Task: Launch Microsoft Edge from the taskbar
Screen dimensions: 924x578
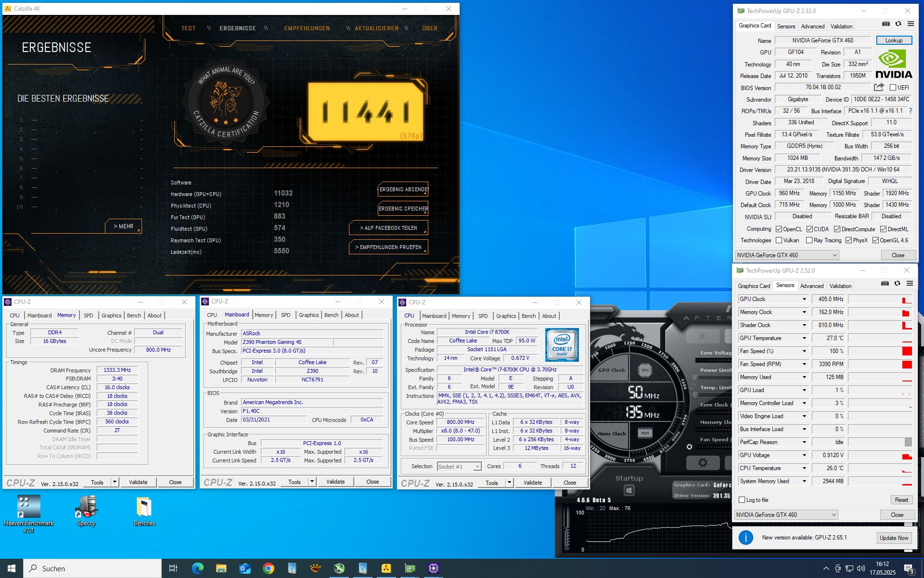Action: (x=197, y=568)
